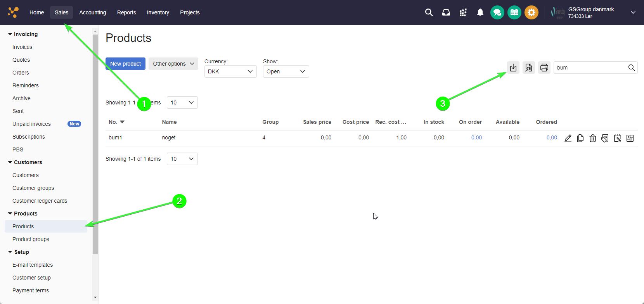Open Customer setup in the sidebar
This screenshot has width=644, height=304.
point(31,278)
